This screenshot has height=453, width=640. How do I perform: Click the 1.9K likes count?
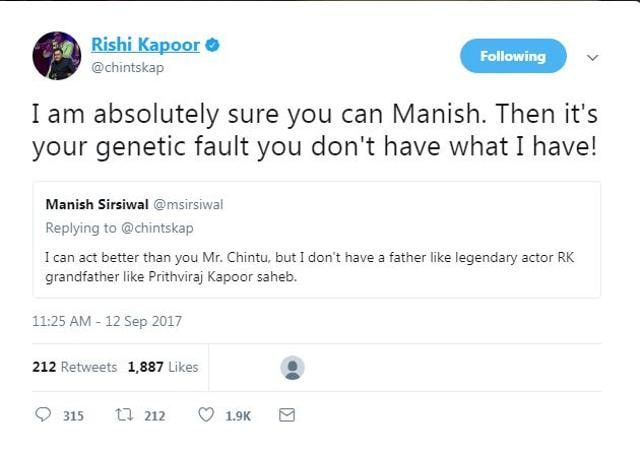238,415
